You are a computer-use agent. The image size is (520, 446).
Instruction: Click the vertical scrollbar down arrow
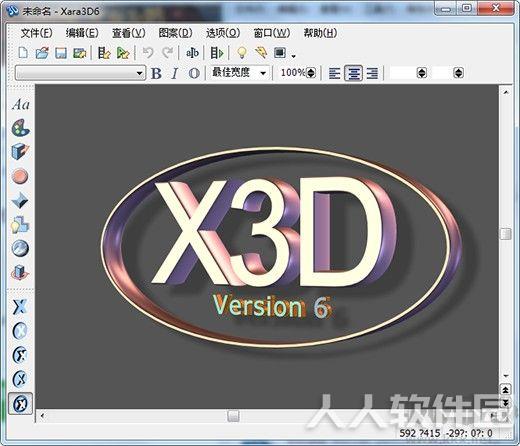click(x=506, y=376)
